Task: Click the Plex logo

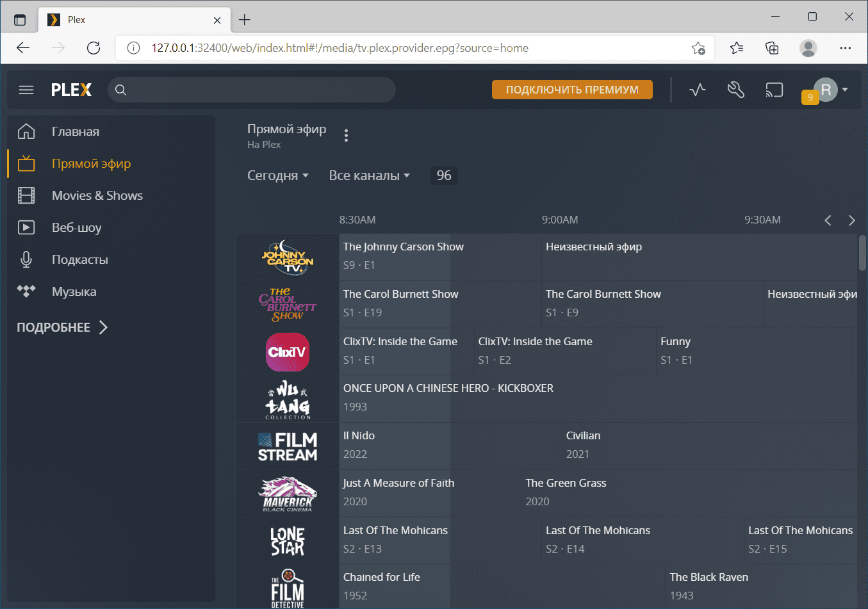Action: 72,90
